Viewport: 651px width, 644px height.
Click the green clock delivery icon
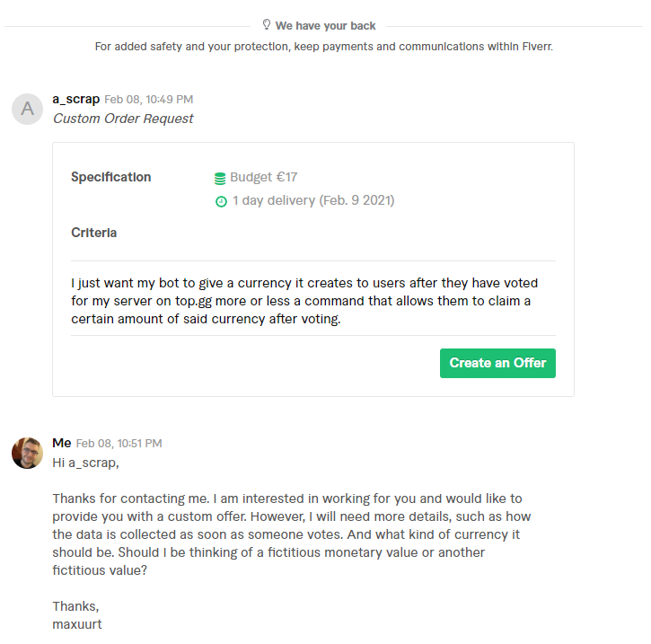[221, 201]
